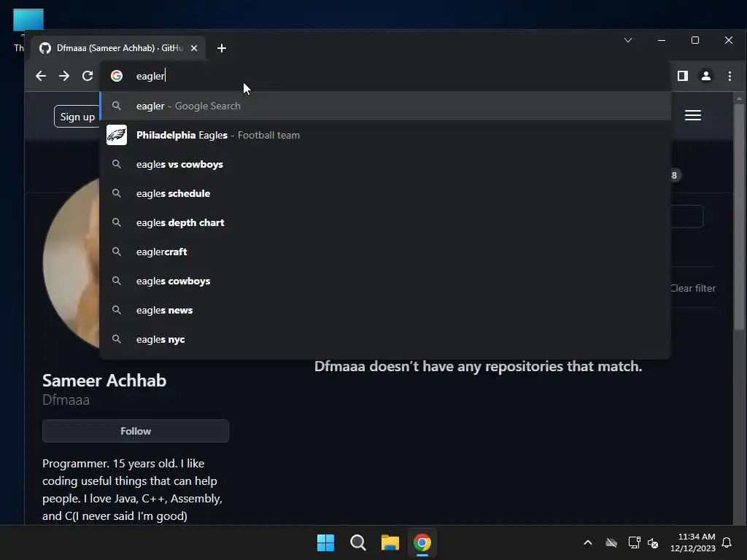Screen dimensions: 747x560
Task: Choose 'eagler - Google Search' suggestion
Action: 385,106
